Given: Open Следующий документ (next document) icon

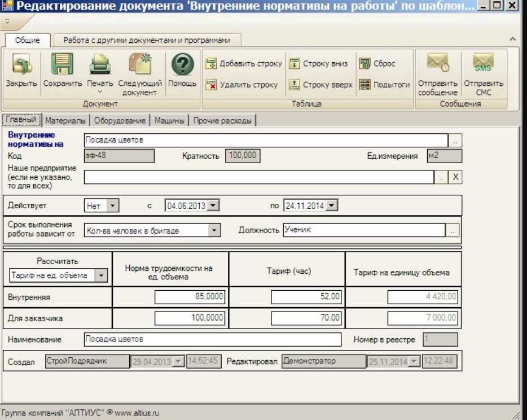Looking at the screenshot, I should tap(140, 65).
